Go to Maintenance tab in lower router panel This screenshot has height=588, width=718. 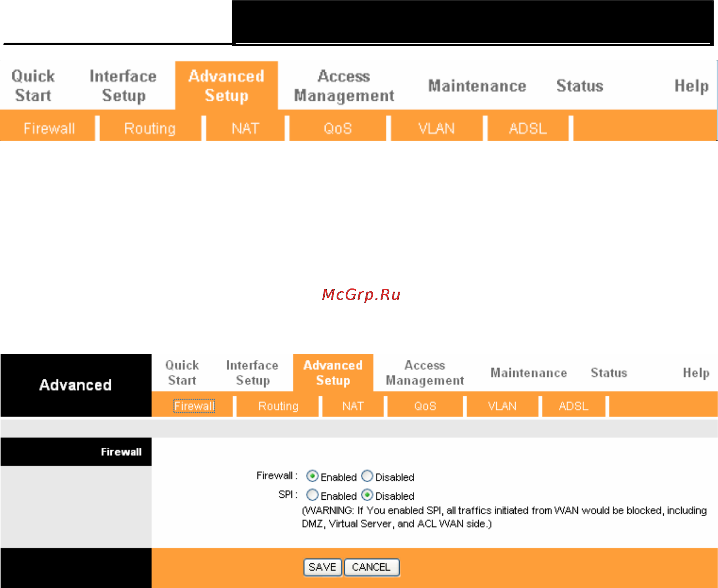coord(529,372)
